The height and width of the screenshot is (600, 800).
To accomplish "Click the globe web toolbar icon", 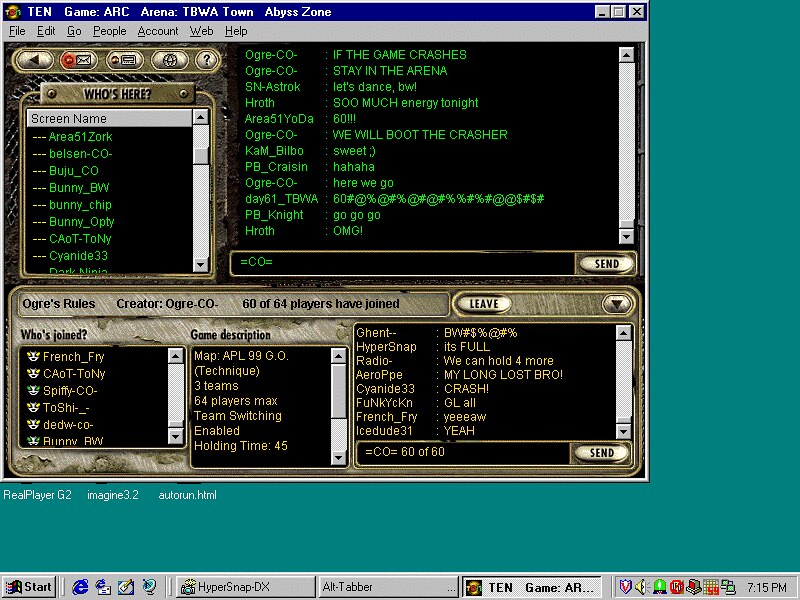I will (x=170, y=60).
